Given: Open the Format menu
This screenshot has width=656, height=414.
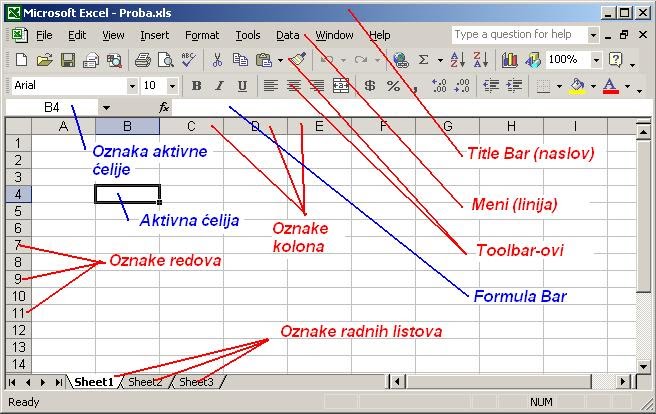Looking at the screenshot, I should click(202, 35).
